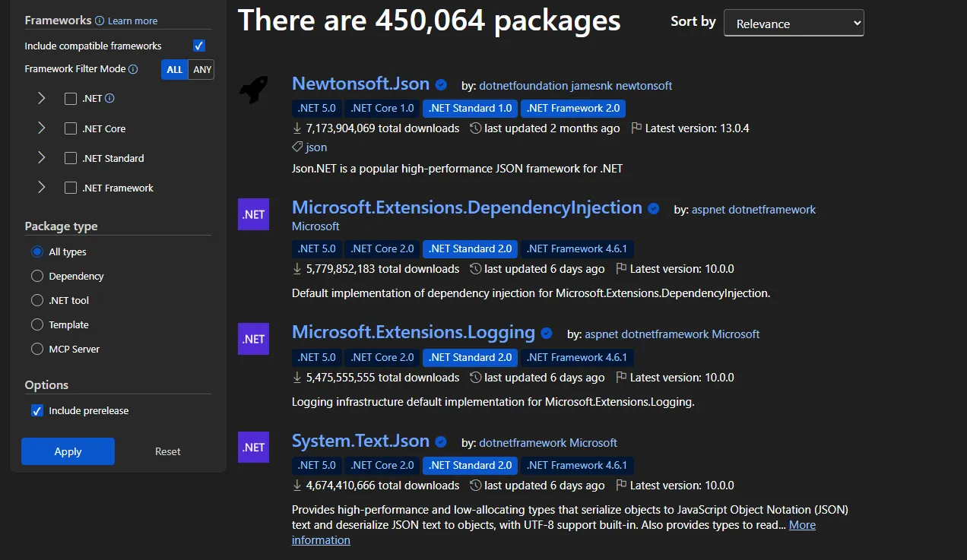Viewport: 967px width, 560px height.
Task: Select the MCP Server package type
Action: coord(37,349)
